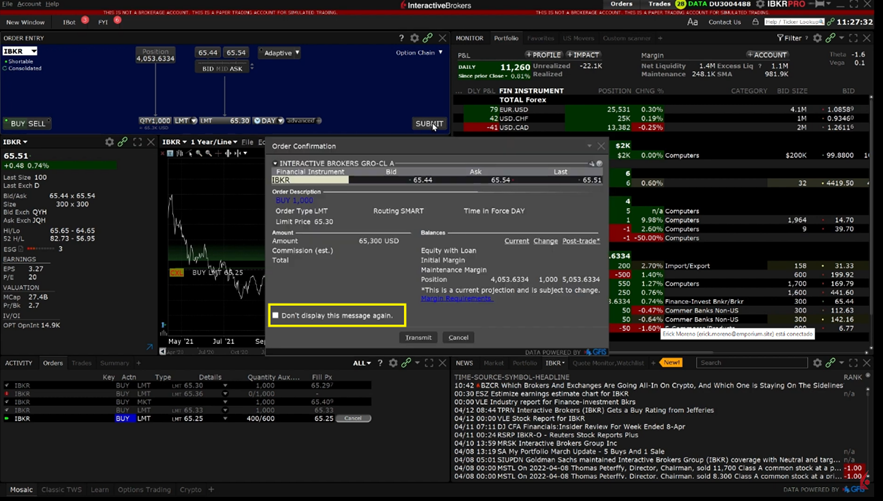Viewport: 883px width, 501px height.
Task: Check "Don't display this message again"
Action: (276, 315)
